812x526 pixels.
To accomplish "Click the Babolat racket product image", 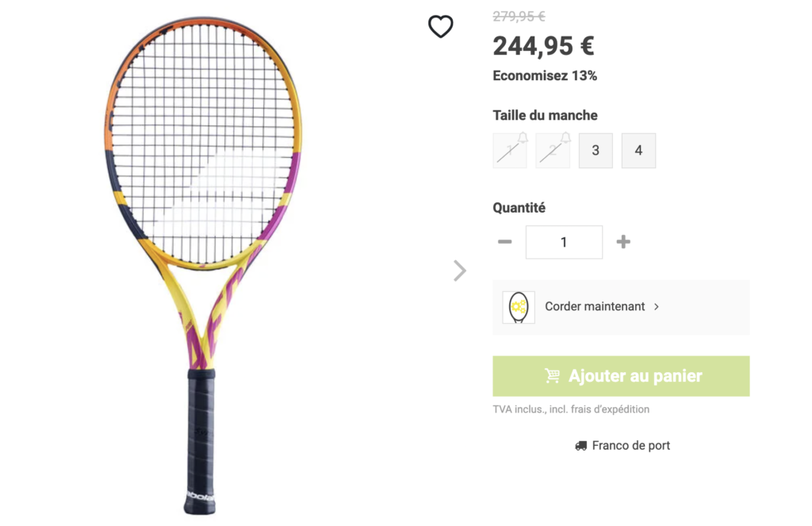I will pos(203,264).
